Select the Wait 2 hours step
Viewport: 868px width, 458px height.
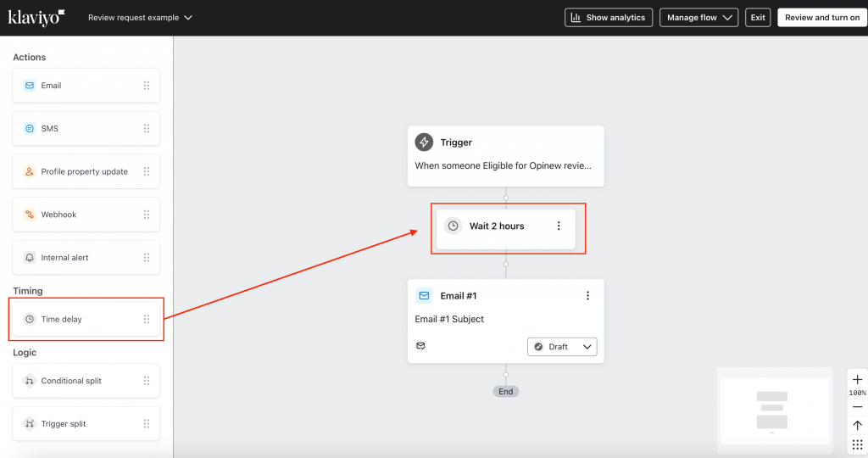pos(506,229)
